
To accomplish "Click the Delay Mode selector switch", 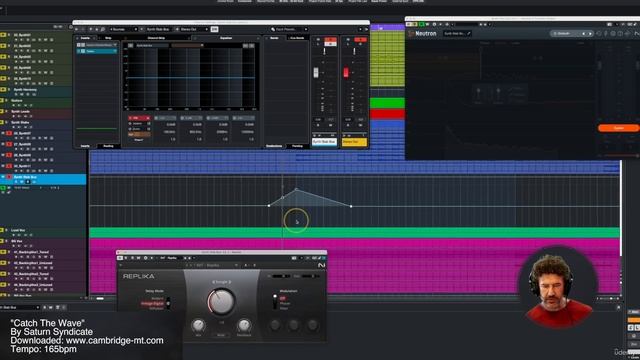I will point(168,303).
